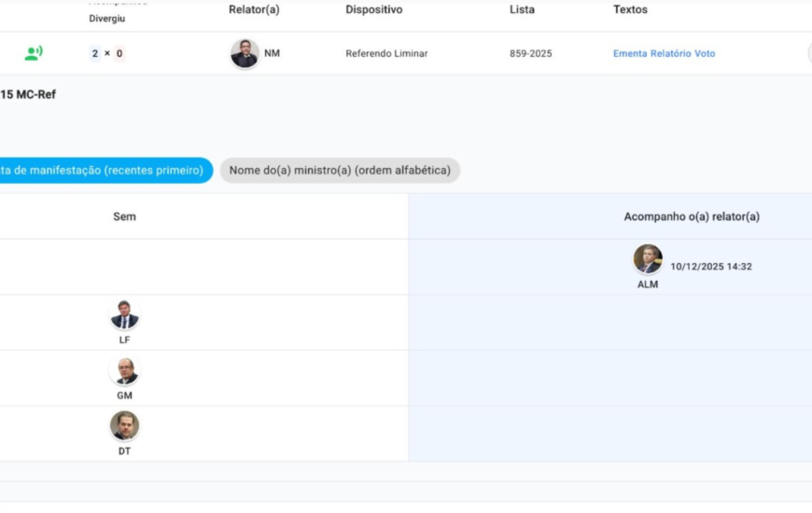This screenshot has height=513, width=812.
Task: Click the partial round button at right edge
Action: [x=808, y=53]
